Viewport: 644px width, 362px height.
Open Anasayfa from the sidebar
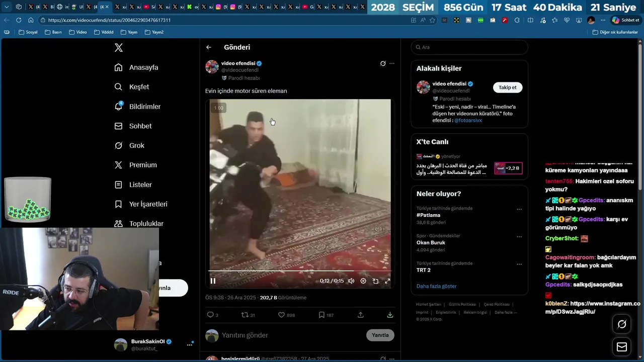click(x=136, y=67)
